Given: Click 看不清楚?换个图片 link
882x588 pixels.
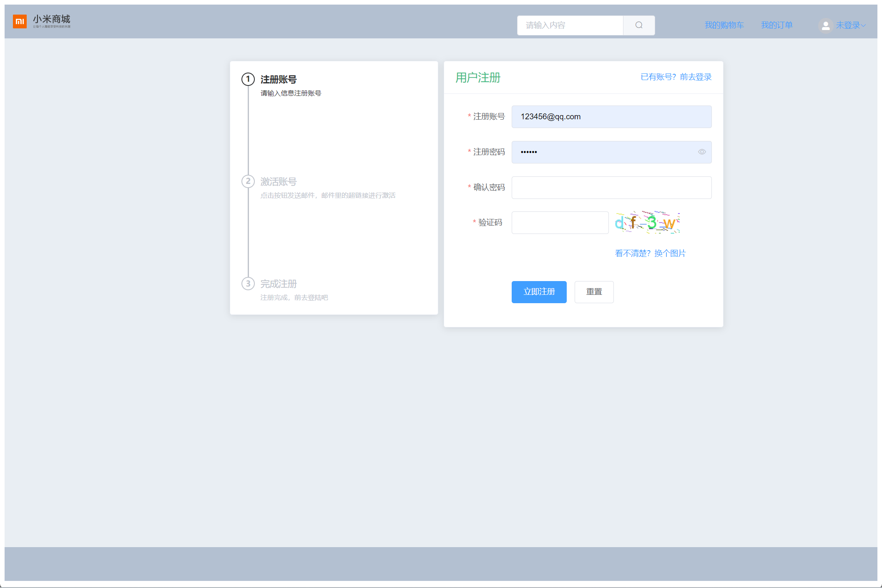Looking at the screenshot, I should point(650,253).
